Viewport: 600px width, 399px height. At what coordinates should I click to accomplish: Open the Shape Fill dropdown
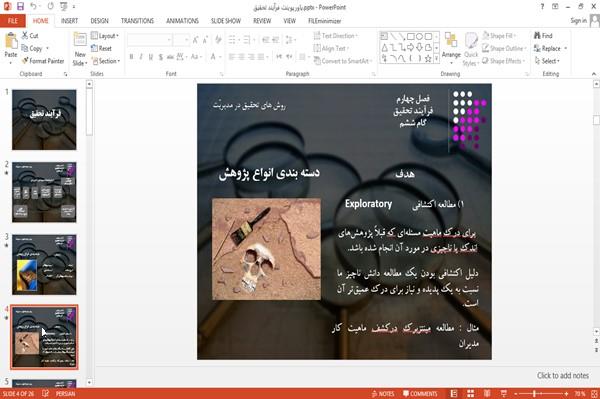(499, 36)
